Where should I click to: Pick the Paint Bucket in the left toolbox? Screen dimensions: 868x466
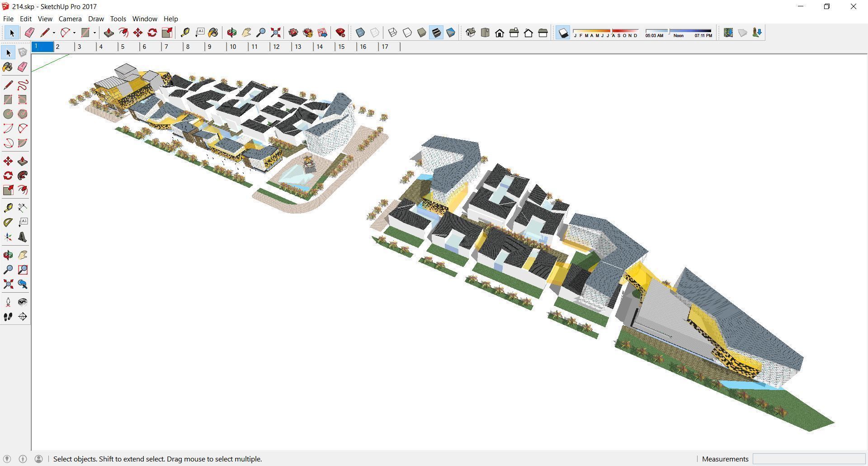[8, 67]
